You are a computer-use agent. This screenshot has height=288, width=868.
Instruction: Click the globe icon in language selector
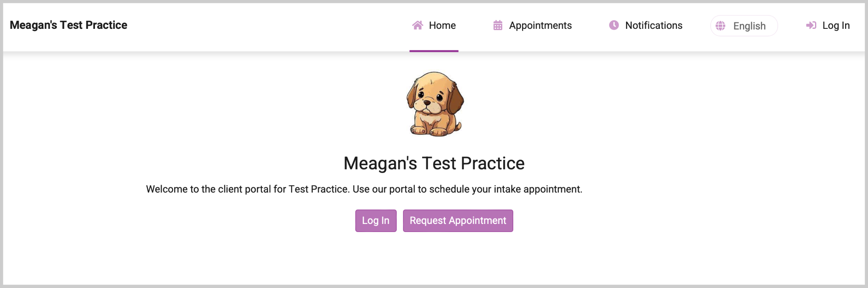[721, 26]
